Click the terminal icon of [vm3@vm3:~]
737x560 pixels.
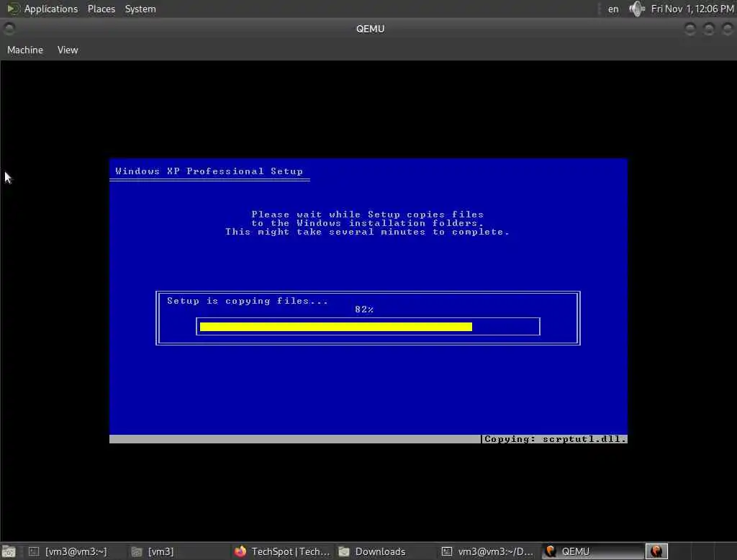coord(34,551)
